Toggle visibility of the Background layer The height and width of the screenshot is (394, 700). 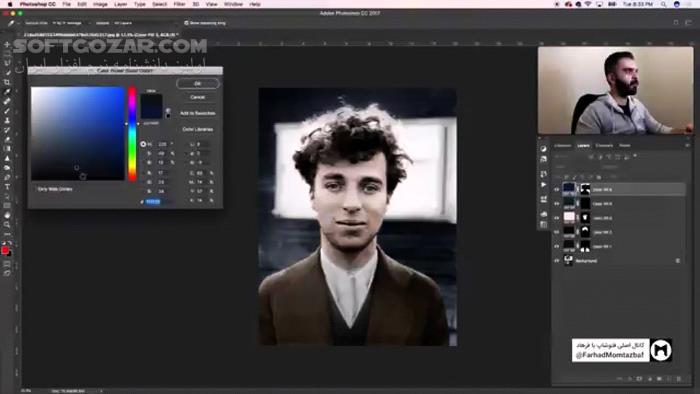(x=557, y=261)
